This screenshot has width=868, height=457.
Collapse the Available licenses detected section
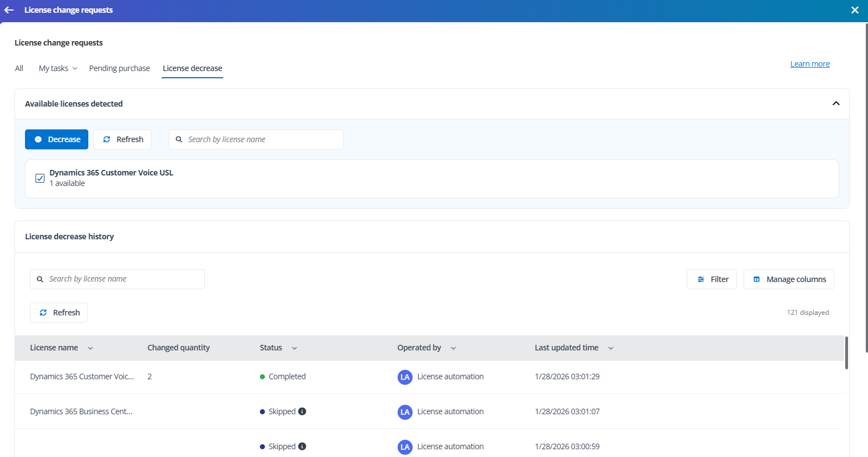tap(836, 104)
